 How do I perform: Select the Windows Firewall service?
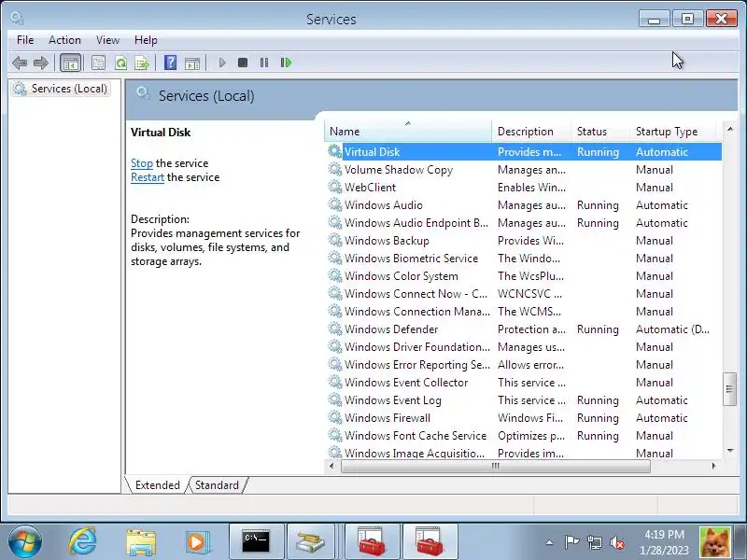click(523, 418)
